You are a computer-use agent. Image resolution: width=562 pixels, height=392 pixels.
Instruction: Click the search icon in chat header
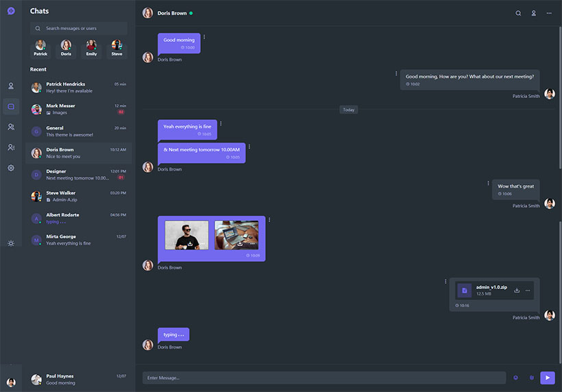518,13
